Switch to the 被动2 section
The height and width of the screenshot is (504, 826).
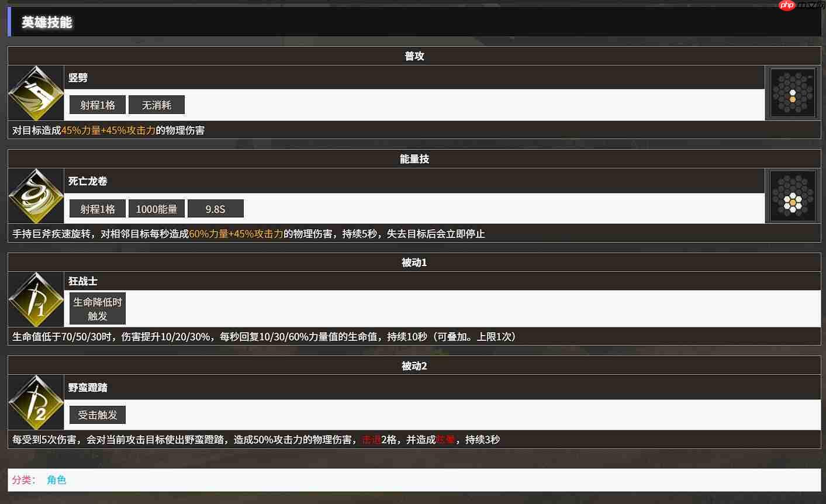click(413, 365)
